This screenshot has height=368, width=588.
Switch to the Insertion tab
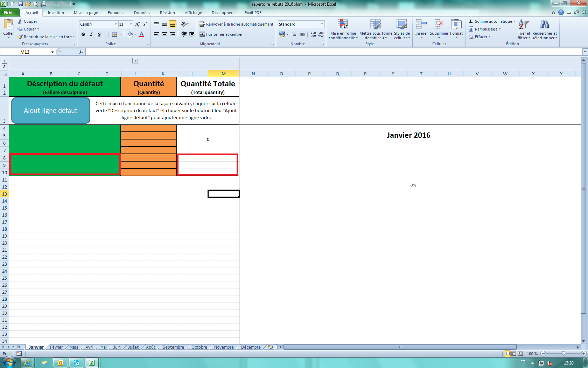56,13
